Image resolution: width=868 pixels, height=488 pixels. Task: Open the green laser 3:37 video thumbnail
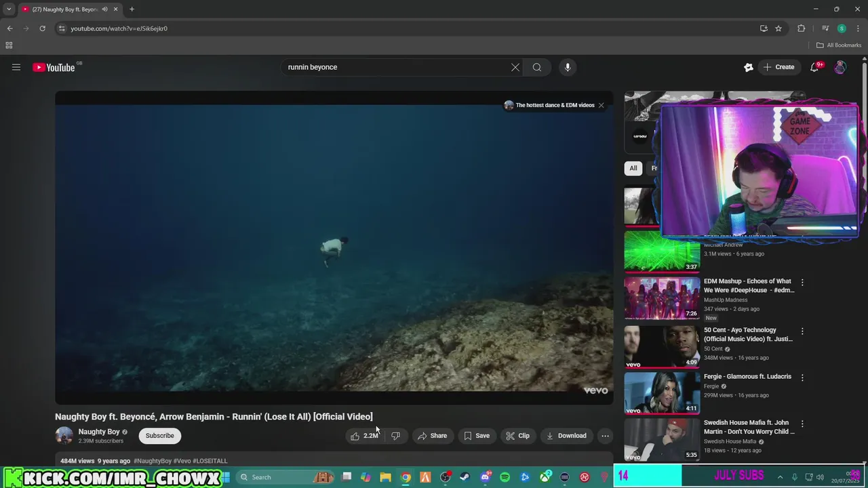click(662, 251)
